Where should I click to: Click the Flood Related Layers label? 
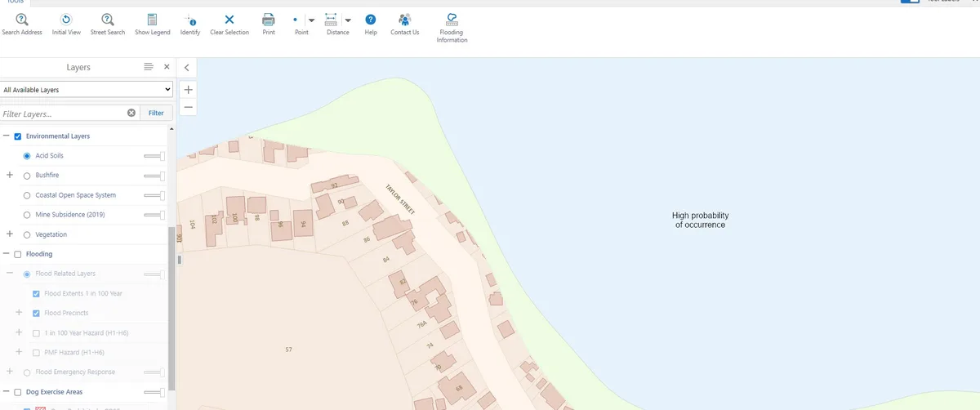coord(65,274)
